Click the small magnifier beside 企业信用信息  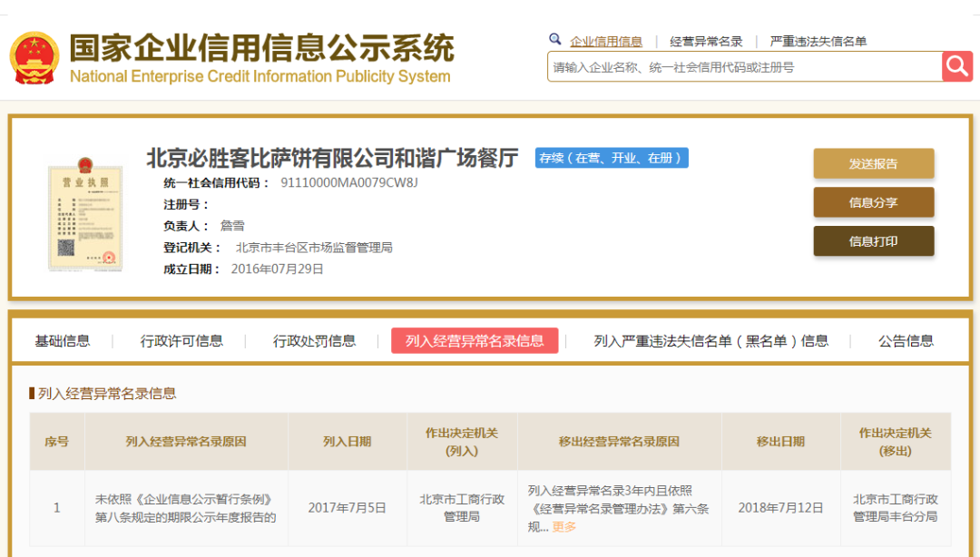pyautogui.click(x=555, y=40)
